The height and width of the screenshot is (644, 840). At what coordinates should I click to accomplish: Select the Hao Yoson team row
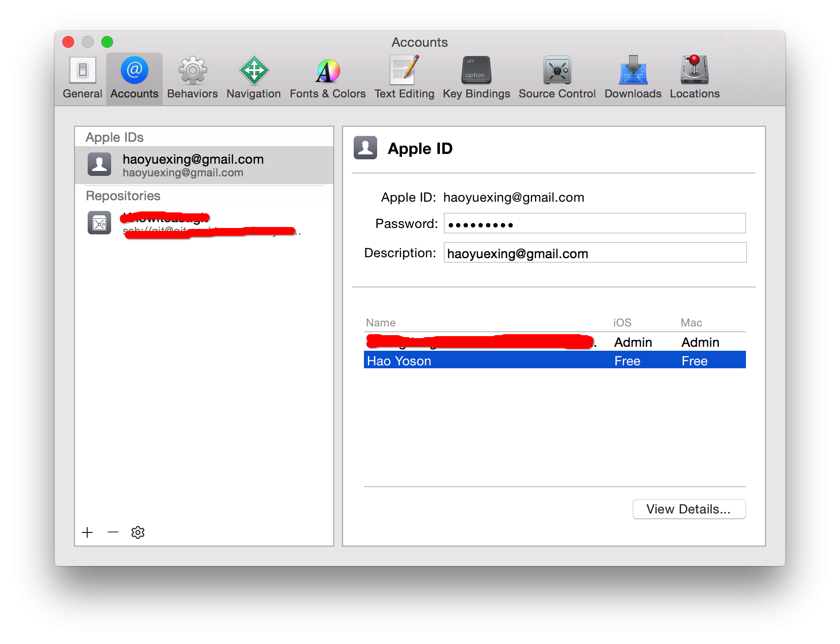[554, 360]
